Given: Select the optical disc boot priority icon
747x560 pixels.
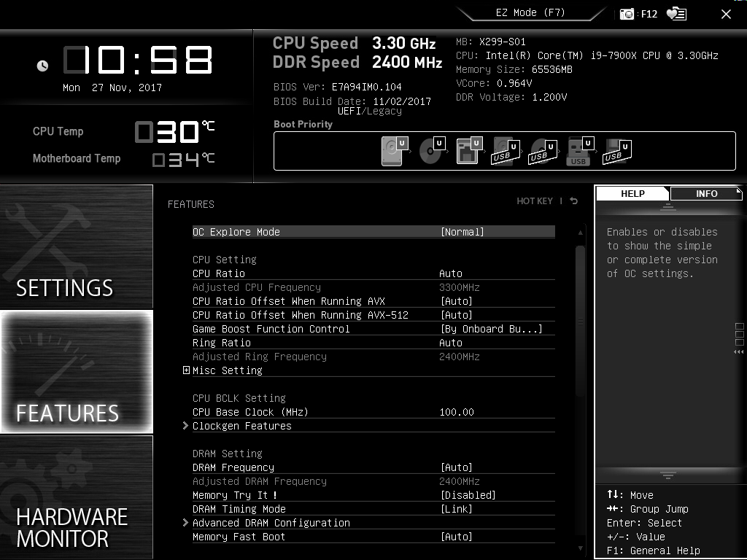Looking at the screenshot, I should 431,151.
